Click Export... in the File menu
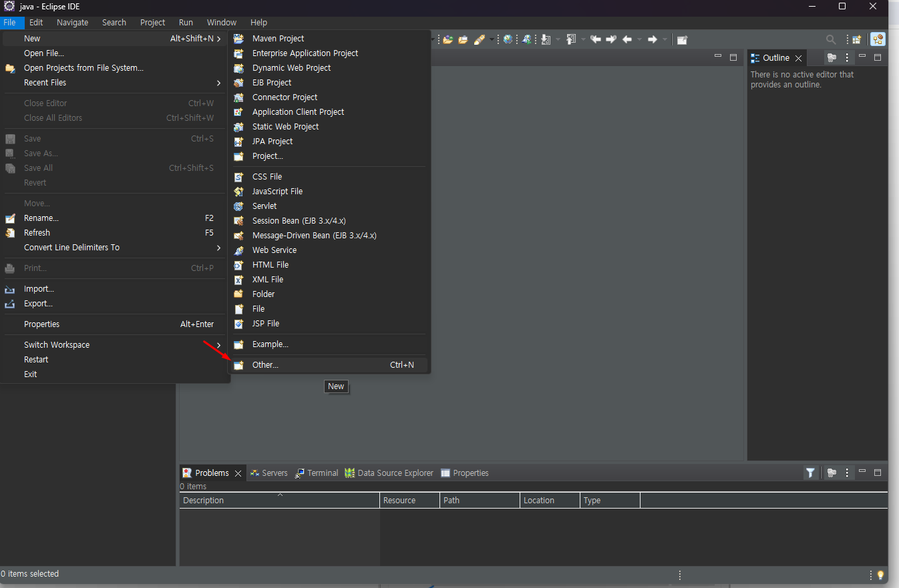The image size is (899, 588). tap(115, 304)
